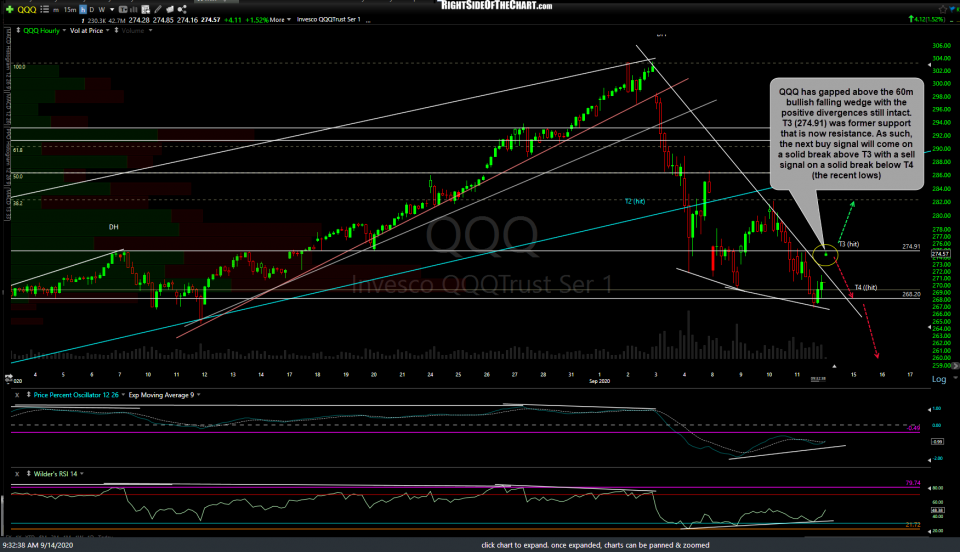Click the Sep 2020 date label on the time axis
The image size is (960, 552).
[599, 381]
